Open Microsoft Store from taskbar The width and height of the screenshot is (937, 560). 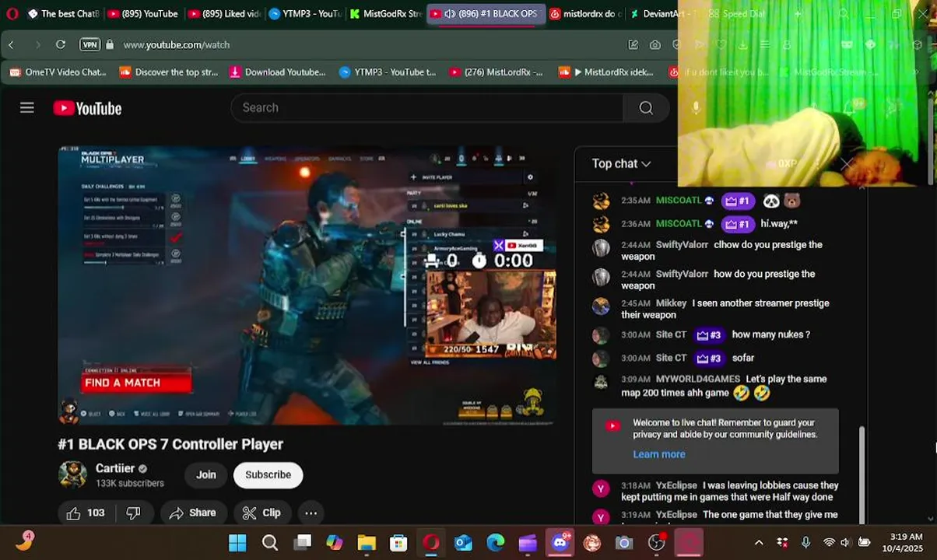click(398, 543)
